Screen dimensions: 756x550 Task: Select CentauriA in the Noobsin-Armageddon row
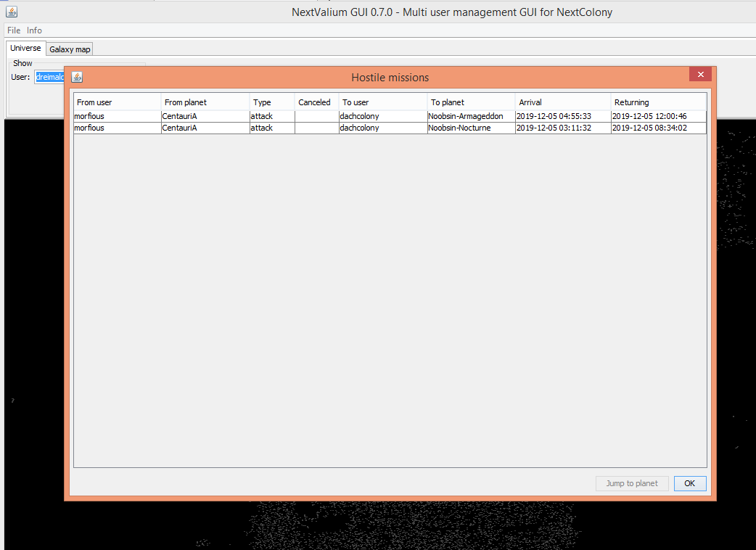tap(205, 116)
